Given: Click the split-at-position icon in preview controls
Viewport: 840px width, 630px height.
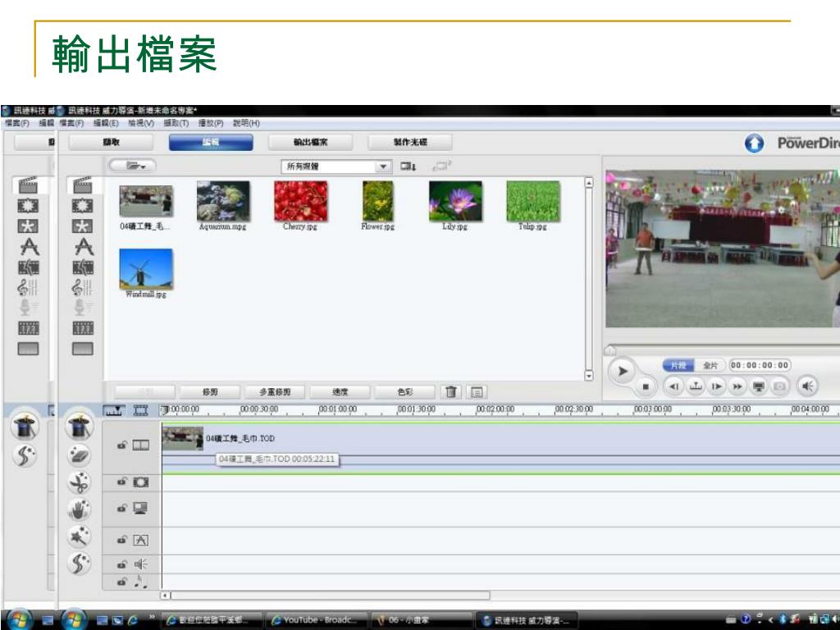Looking at the screenshot, I should 696,386.
